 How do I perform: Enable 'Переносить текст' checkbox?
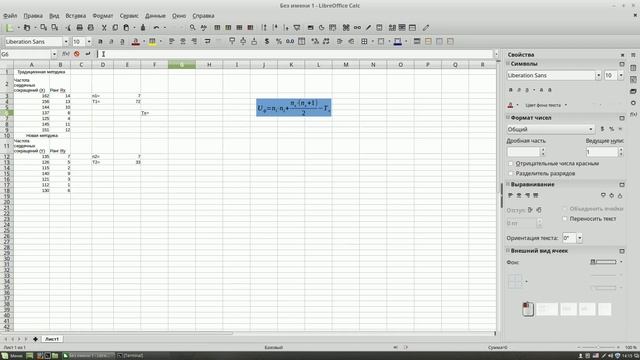click(x=565, y=219)
